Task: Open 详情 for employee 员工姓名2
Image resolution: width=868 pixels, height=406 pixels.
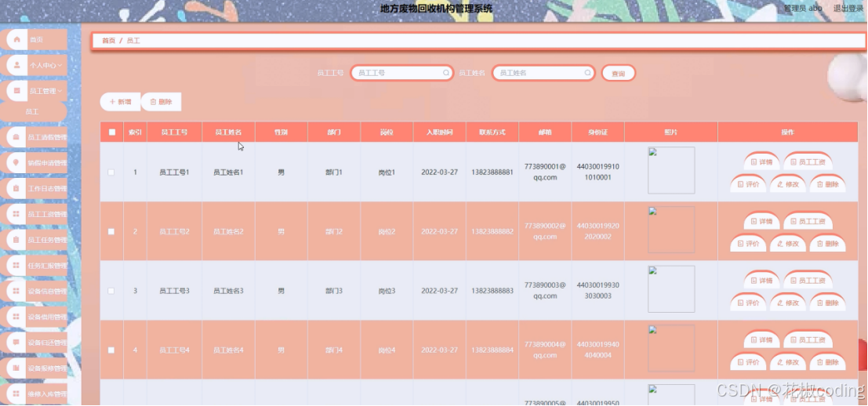Action: (761, 221)
